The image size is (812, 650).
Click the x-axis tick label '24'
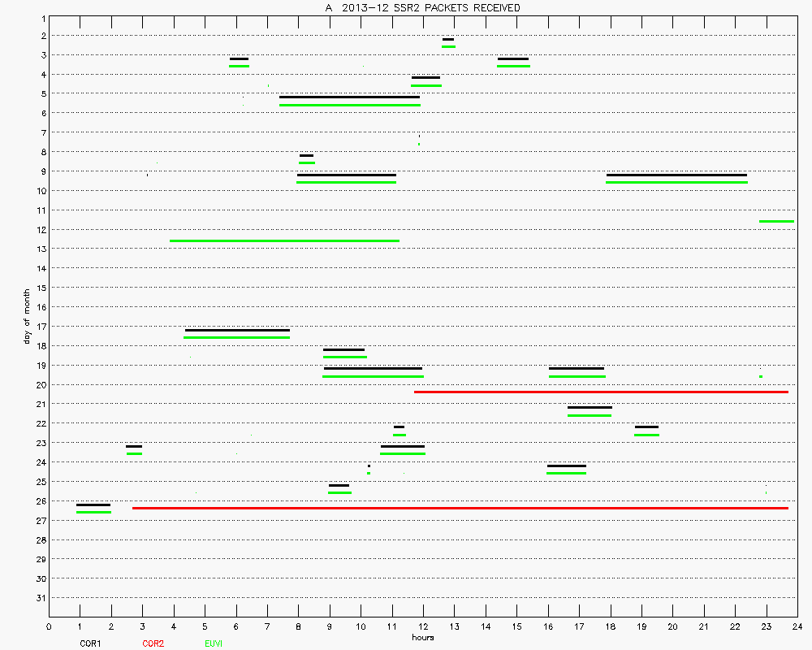click(797, 626)
